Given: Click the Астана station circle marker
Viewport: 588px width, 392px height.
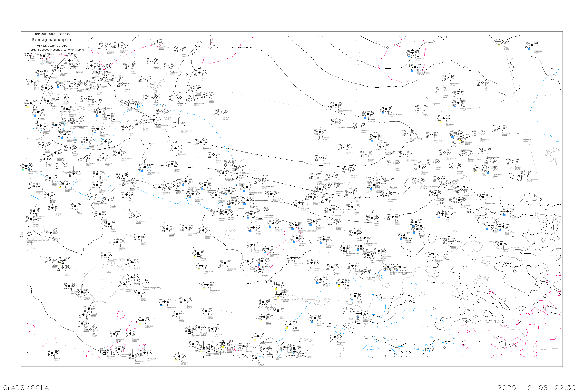Looking at the screenshot, I should [x=254, y=228].
